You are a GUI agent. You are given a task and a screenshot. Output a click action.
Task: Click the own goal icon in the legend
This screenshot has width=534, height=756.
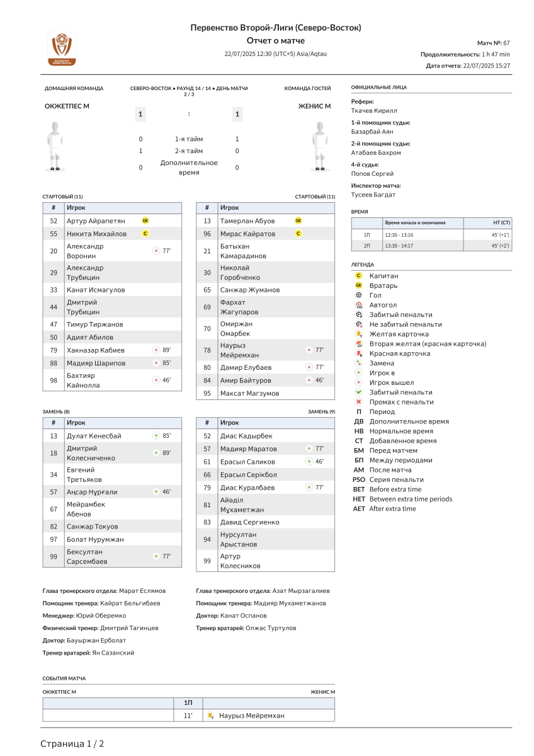coord(359,305)
